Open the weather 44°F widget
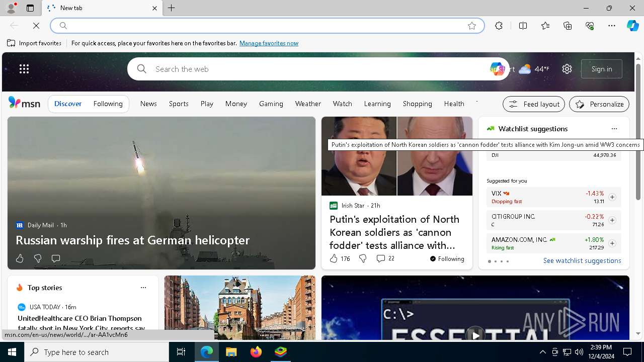This screenshot has width=644, height=362. [534, 69]
